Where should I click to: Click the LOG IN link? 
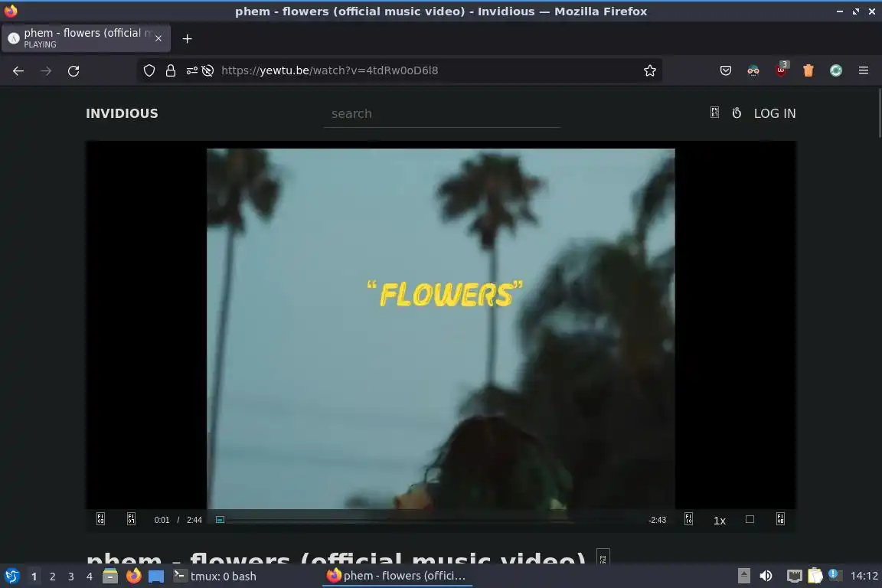click(x=775, y=113)
